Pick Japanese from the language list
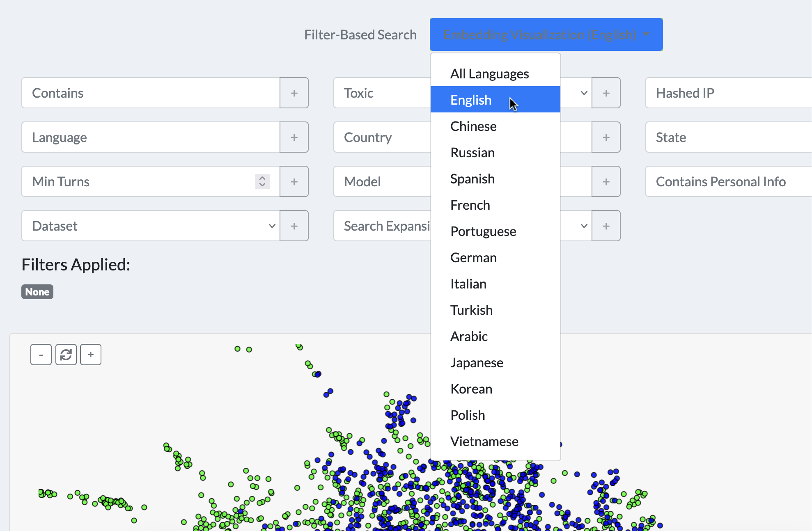Screen dimensions: 812x531 point(477,363)
